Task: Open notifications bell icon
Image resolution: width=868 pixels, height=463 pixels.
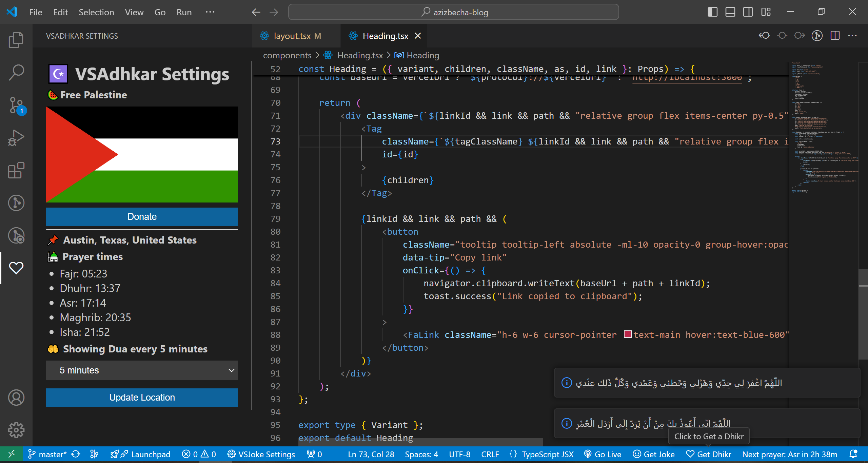Action: click(853, 454)
